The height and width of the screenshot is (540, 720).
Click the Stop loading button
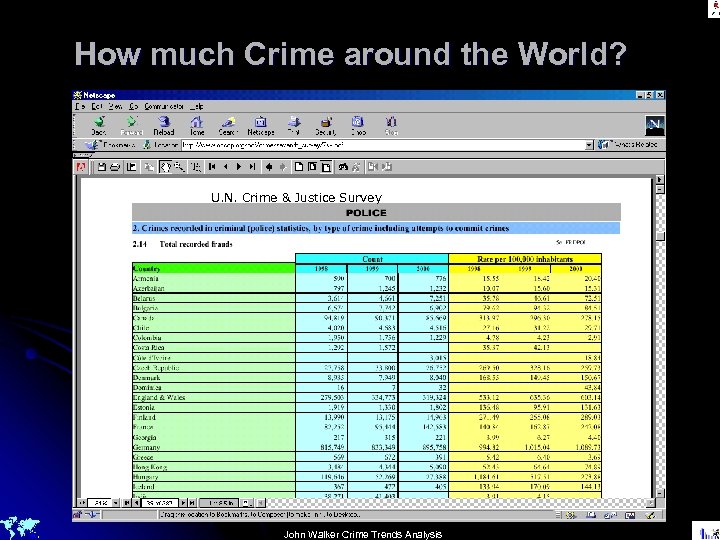pyautogui.click(x=391, y=126)
